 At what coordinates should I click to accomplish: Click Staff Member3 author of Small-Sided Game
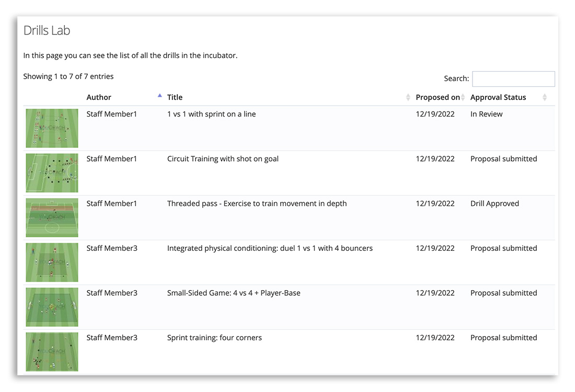112,293
